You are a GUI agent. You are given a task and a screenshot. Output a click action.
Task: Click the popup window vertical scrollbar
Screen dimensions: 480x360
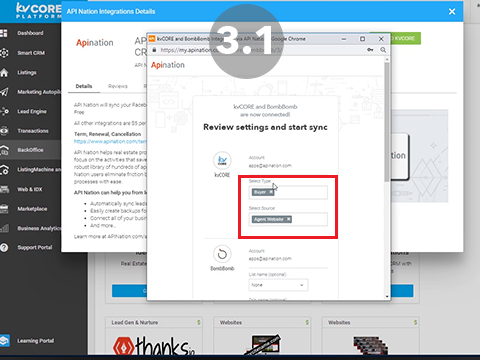[387, 122]
